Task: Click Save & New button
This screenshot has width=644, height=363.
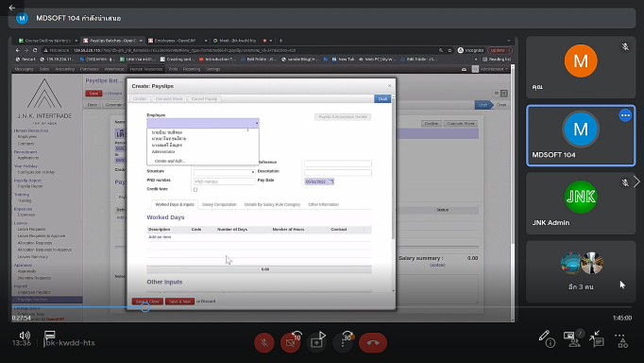Action: [x=180, y=302]
